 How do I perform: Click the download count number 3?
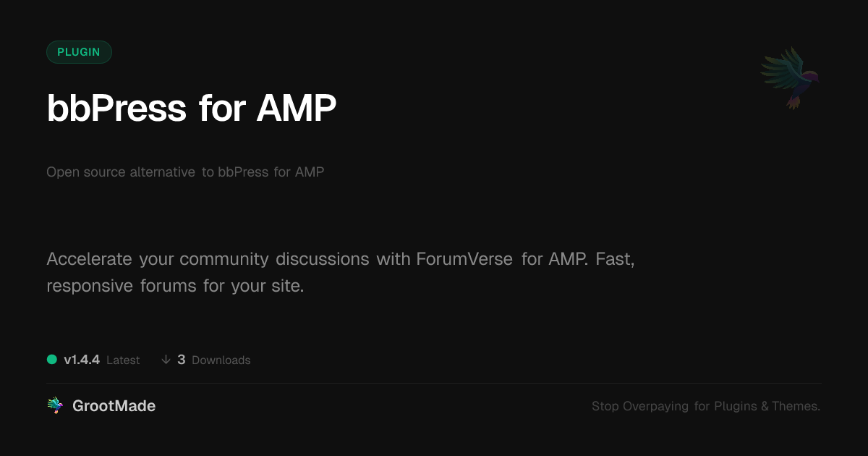182,360
